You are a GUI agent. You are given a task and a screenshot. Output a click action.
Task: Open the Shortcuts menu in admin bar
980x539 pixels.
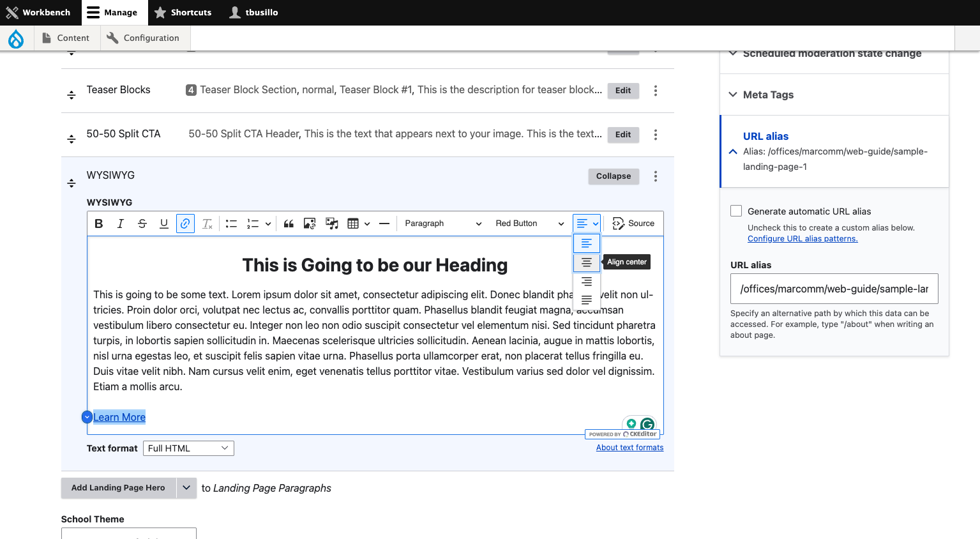click(183, 12)
